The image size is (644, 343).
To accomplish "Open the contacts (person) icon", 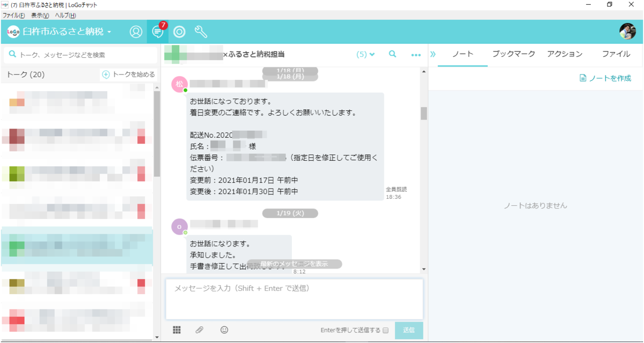I will click(x=136, y=32).
